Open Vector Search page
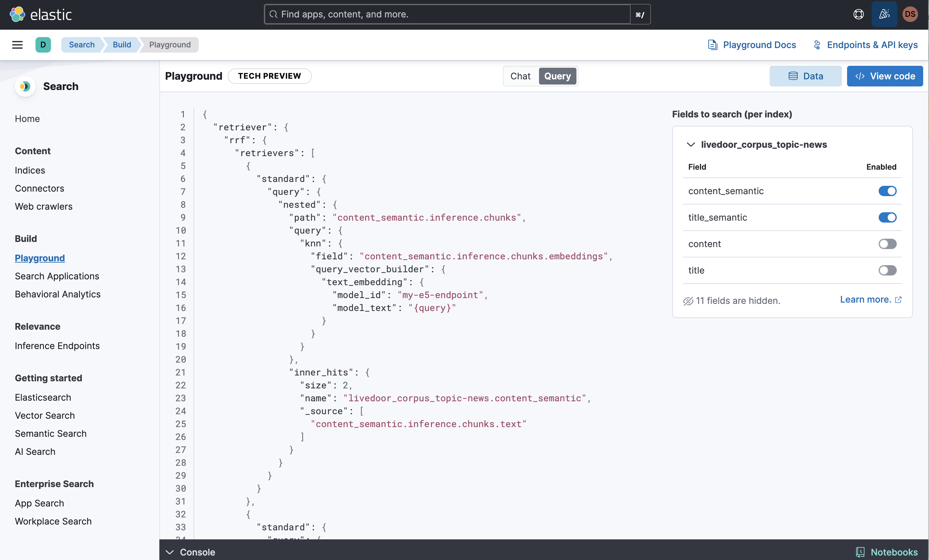 click(x=45, y=415)
